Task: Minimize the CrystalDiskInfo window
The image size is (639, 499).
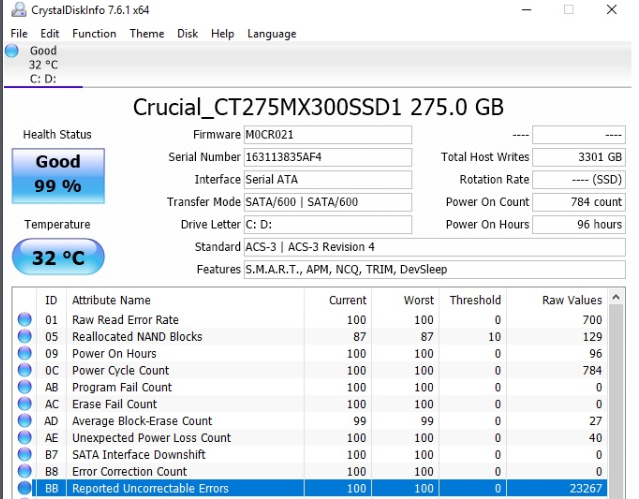Action: tap(527, 9)
